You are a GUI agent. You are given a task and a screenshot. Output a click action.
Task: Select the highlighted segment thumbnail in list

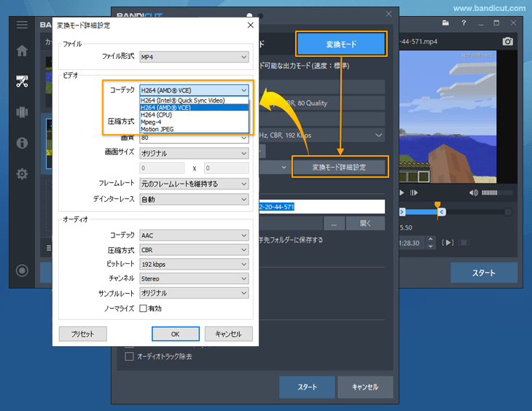[x=49, y=144]
